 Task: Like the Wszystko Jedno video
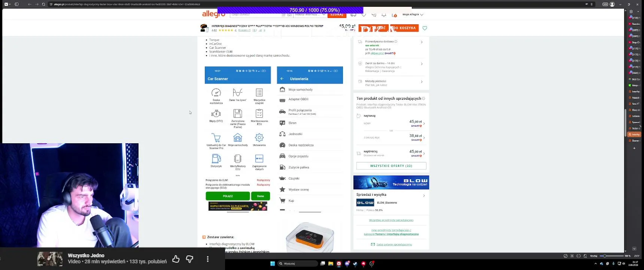pyautogui.click(x=176, y=259)
